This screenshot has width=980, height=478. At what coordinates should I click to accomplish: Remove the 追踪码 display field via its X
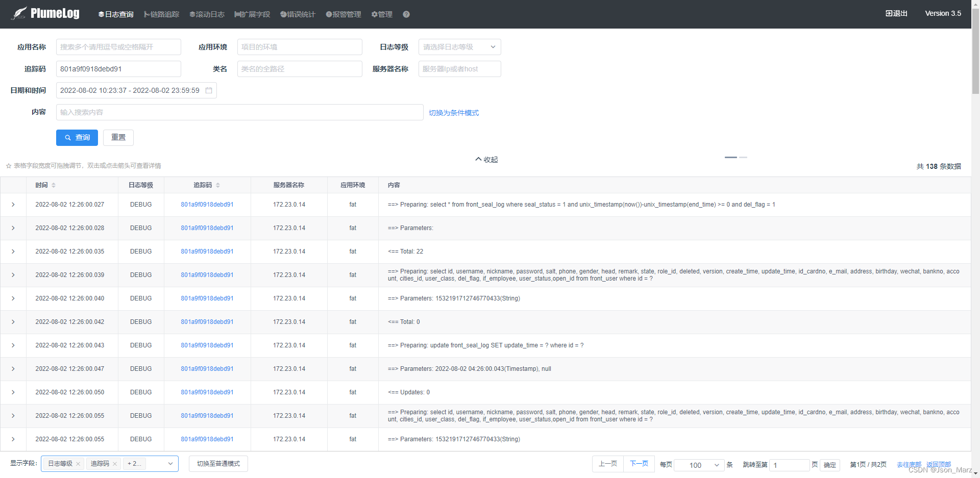(x=115, y=464)
